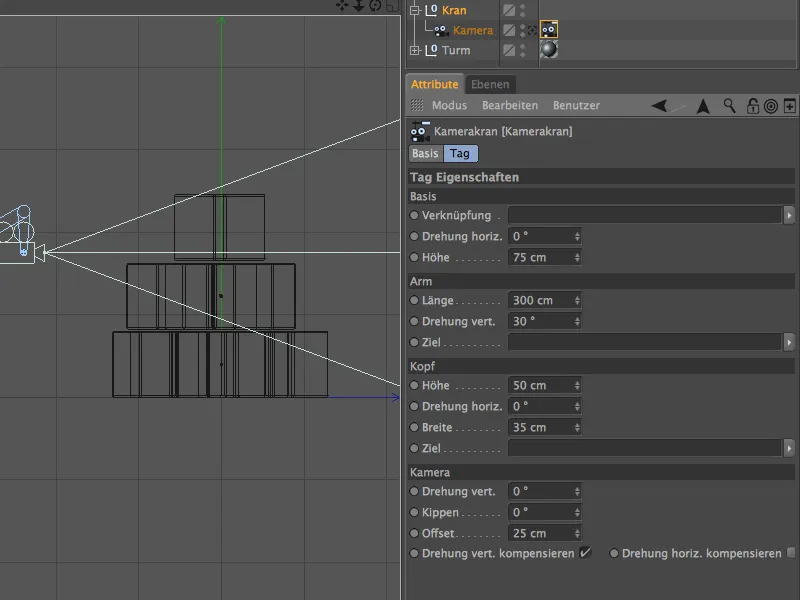Open the Arm Ziel link field arrow
The width and height of the screenshot is (800, 600).
click(x=789, y=342)
